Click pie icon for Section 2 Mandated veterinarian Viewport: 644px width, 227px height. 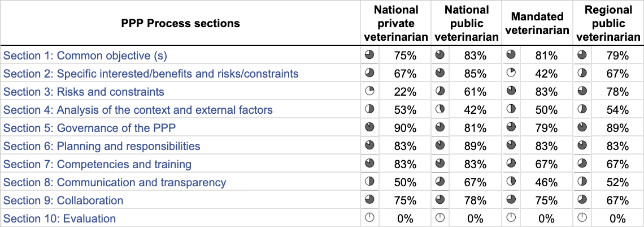tap(511, 74)
